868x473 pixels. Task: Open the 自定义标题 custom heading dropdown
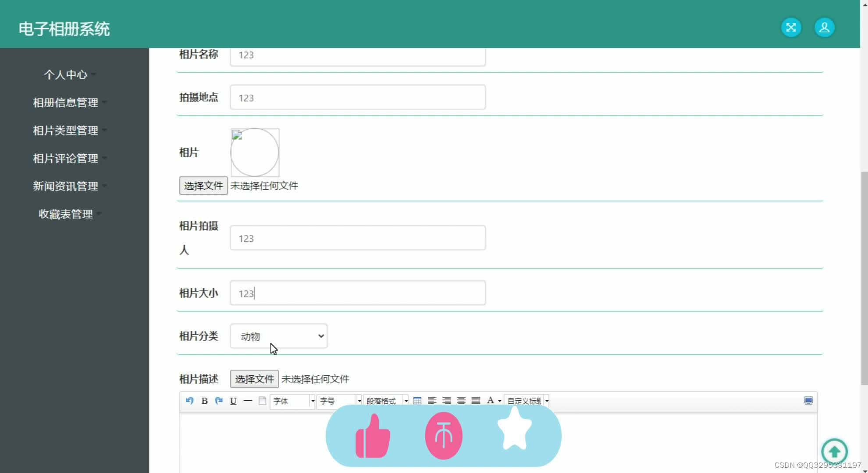click(x=526, y=401)
